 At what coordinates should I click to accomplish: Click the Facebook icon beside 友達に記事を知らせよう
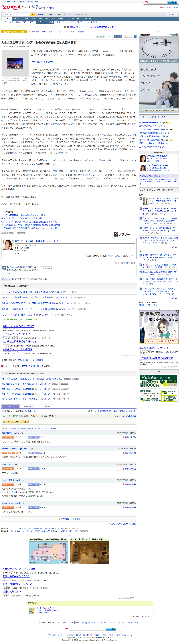pyautogui.click(x=8, y=267)
